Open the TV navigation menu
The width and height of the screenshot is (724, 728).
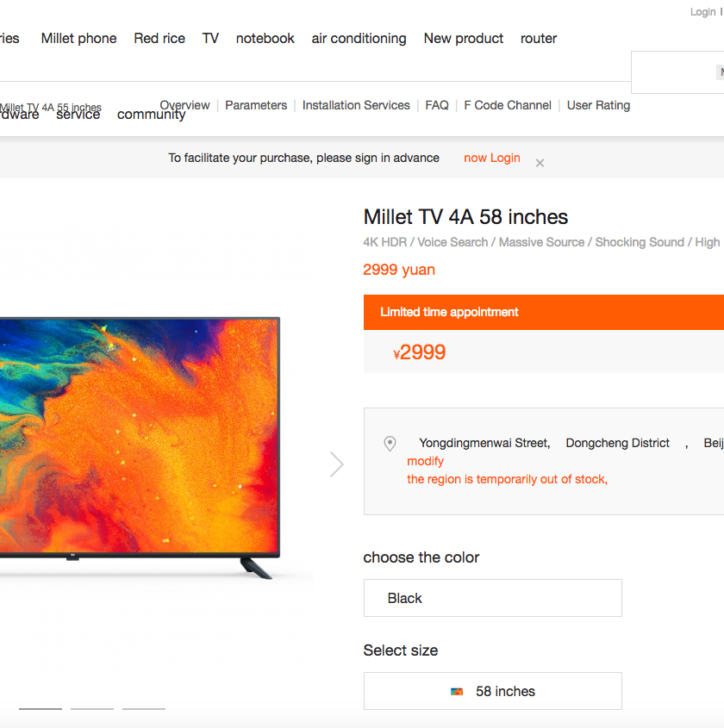tap(210, 38)
